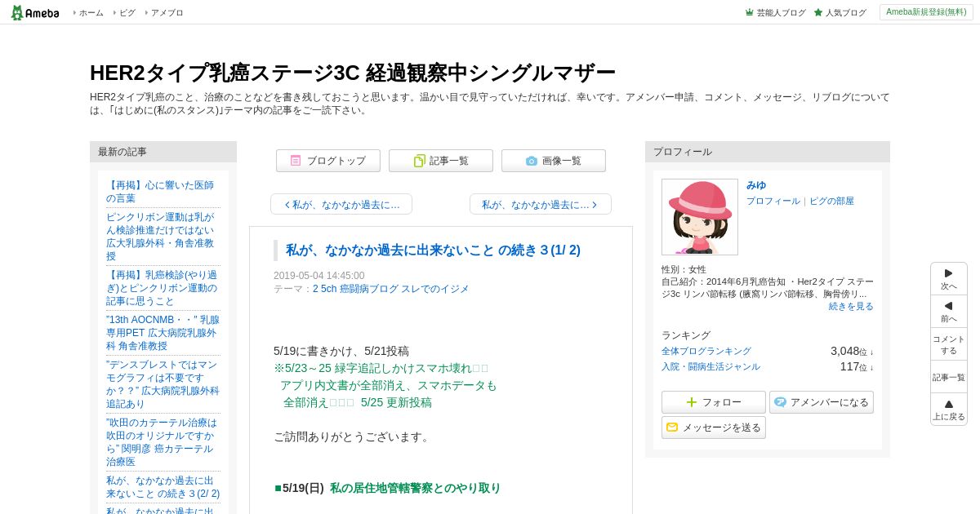The image size is (980, 514).
Task: Click floating 次へ arrow button
Action: pyautogui.click(x=949, y=279)
